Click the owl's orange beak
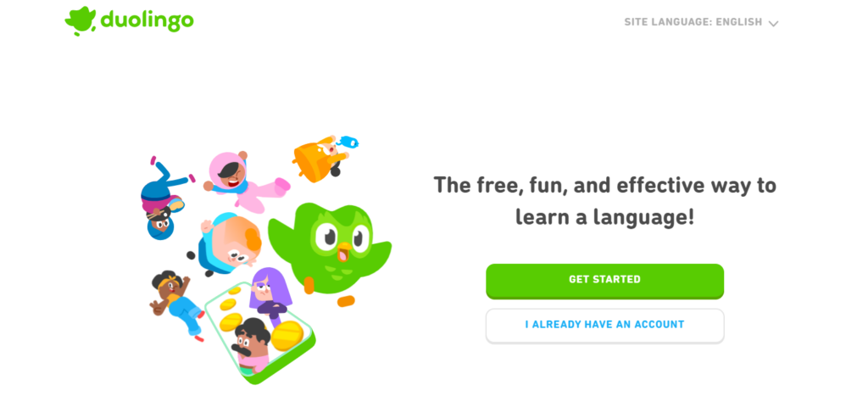This screenshot has width=868, height=402. pos(344,252)
